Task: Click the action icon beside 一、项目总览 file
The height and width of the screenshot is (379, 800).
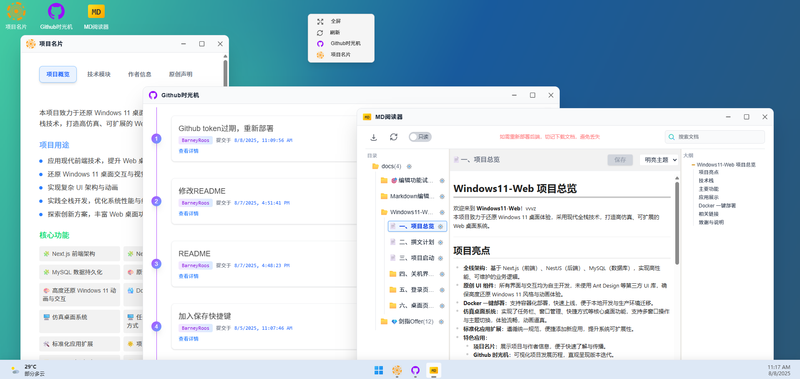Action: pyautogui.click(x=442, y=226)
